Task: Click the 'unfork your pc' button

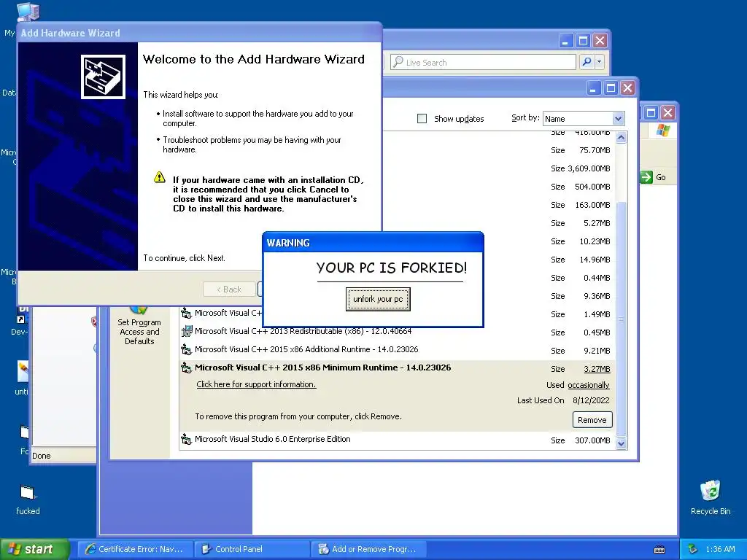Action: [378, 299]
